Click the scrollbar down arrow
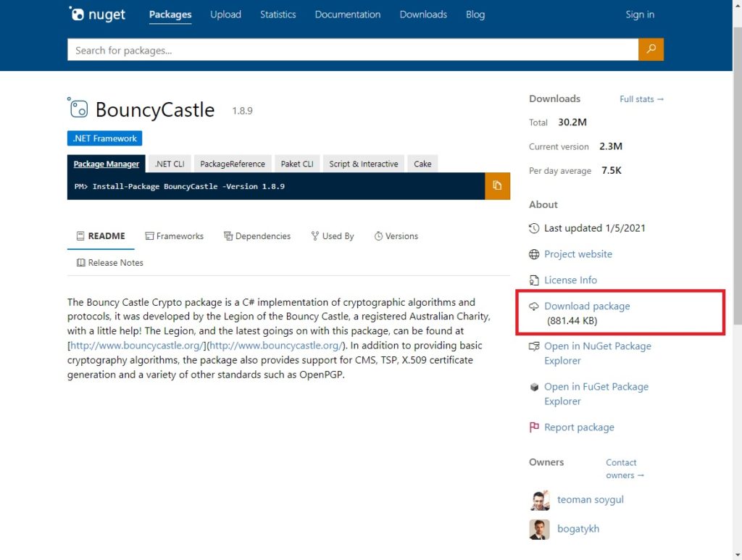Image resolution: width=742 pixels, height=560 pixels. pos(737,555)
